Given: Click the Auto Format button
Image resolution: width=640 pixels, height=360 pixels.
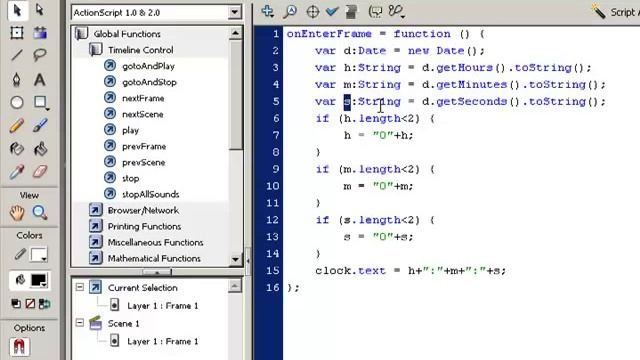Looking at the screenshot, I should pos(351,11).
